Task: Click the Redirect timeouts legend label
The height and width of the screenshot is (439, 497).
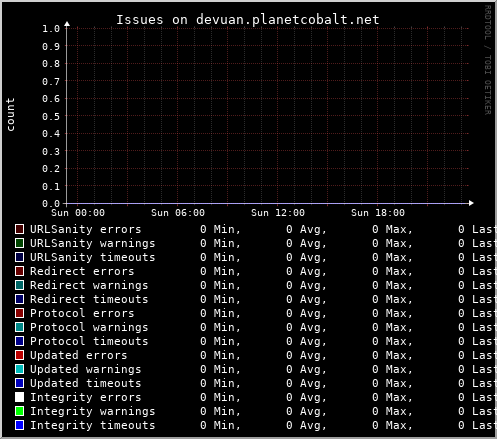Action: (x=89, y=299)
